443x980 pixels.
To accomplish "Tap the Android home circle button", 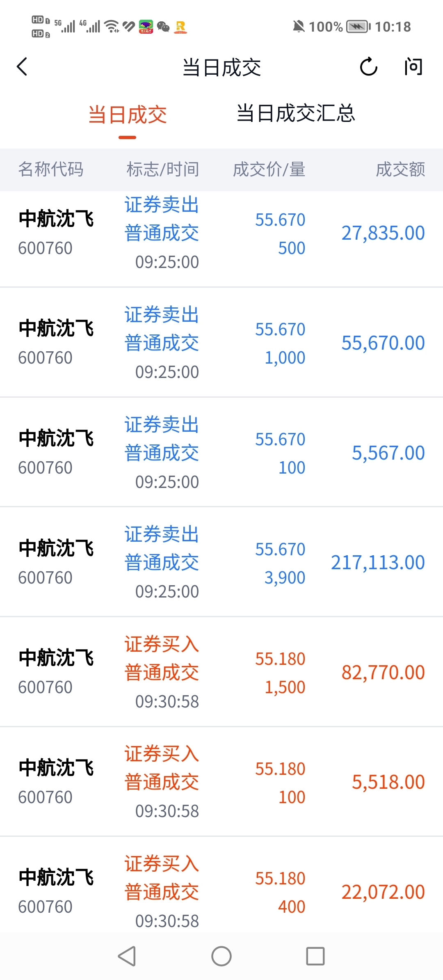I will tap(221, 956).
